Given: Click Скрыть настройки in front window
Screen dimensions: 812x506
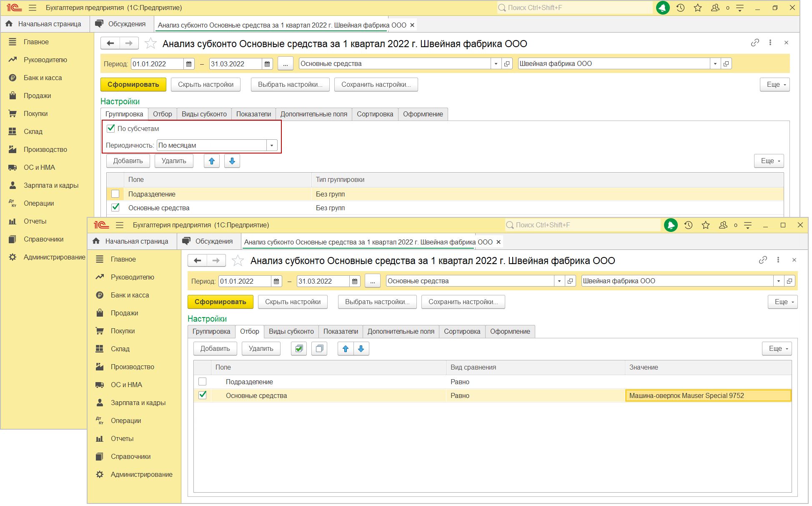Looking at the screenshot, I should [x=293, y=302].
